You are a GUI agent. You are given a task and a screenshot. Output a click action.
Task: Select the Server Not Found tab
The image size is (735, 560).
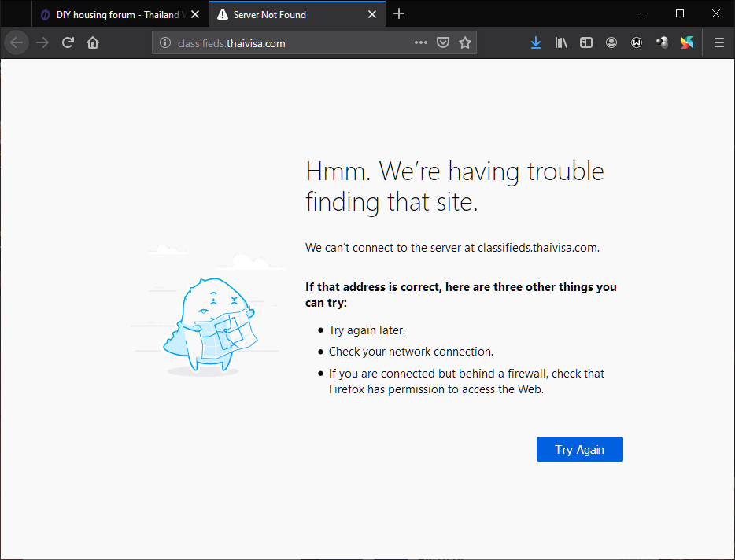(x=297, y=14)
